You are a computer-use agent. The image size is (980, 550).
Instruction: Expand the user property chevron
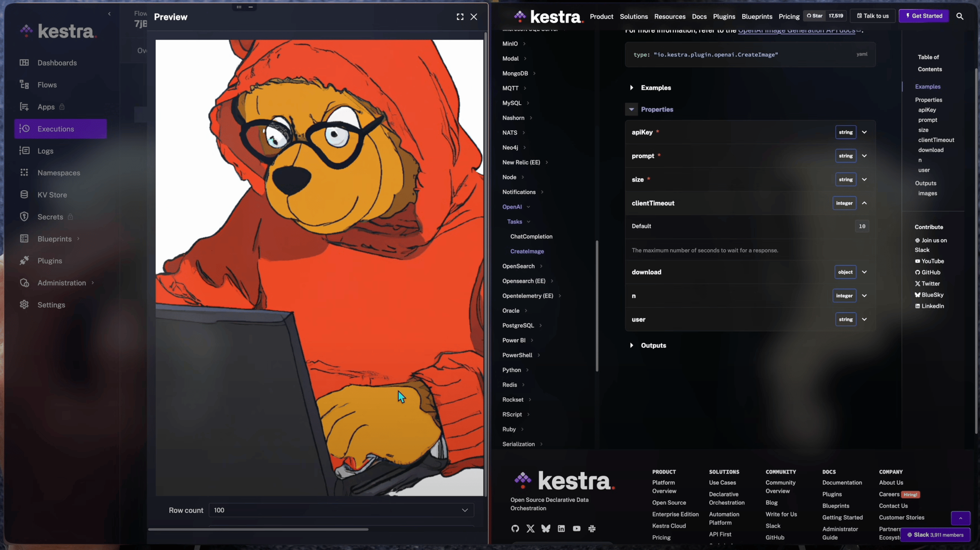coord(864,320)
